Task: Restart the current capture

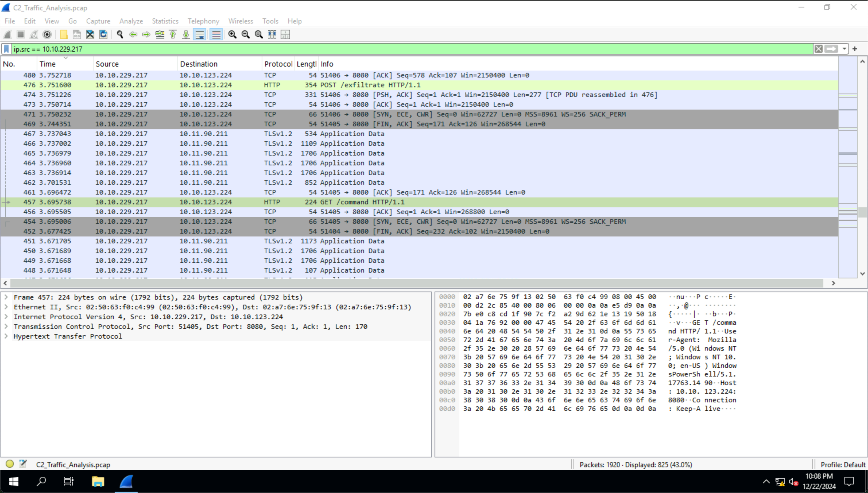Action: (34, 34)
